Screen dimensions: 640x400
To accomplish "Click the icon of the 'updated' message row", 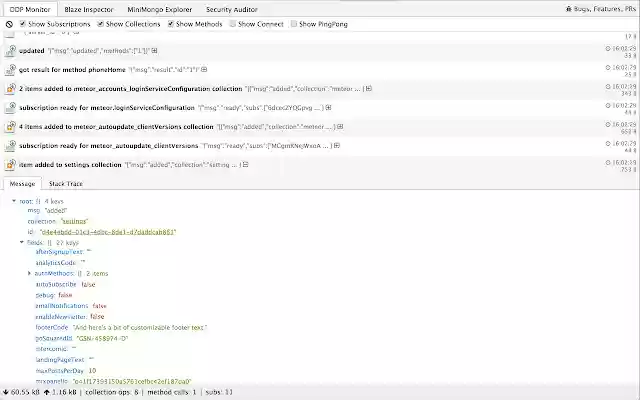I will pos(10,51).
